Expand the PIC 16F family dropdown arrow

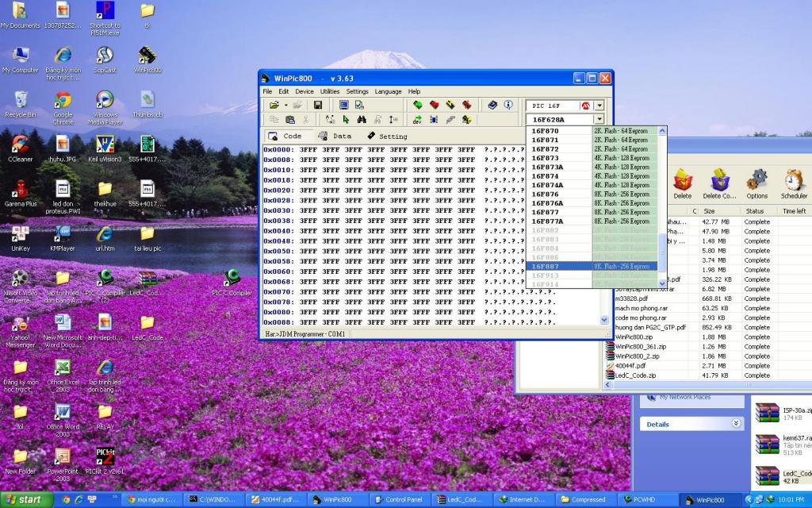[599, 106]
